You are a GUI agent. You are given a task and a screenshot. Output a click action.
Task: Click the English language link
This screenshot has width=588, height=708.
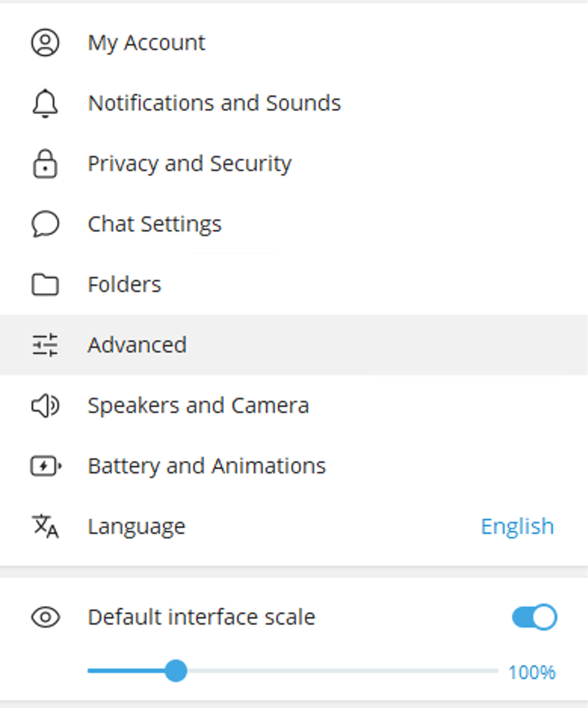(x=517, y=526)
